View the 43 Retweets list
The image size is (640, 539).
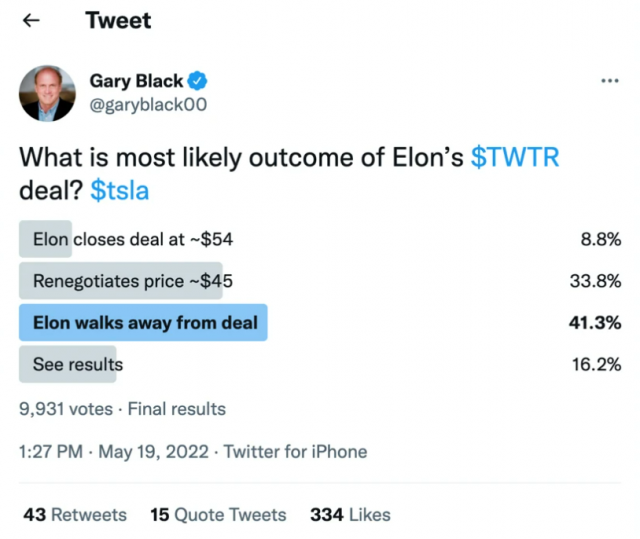pyautogui.click(x=75, y=515)
